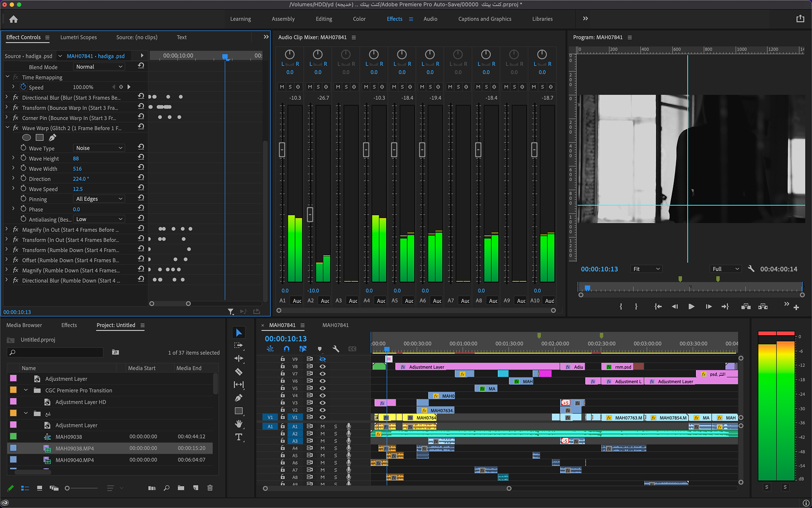Open the Blend Mode dropdown
This screenshot has height=508, width=812.
99,67
